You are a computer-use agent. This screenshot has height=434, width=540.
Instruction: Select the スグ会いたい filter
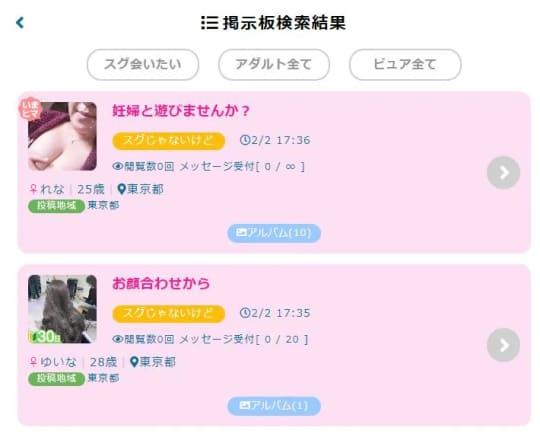[143, 64]
